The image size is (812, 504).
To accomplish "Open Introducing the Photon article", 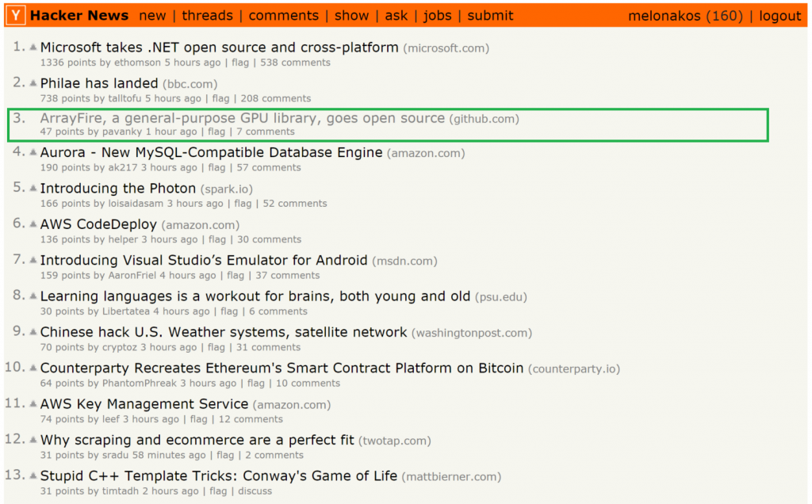I will coord(118,189).
